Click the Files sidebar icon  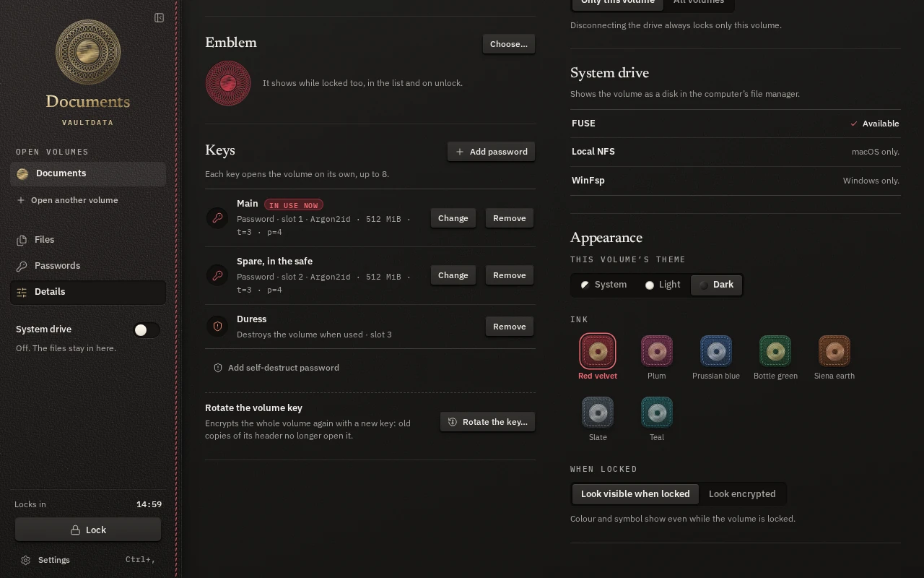coord(22,240)
